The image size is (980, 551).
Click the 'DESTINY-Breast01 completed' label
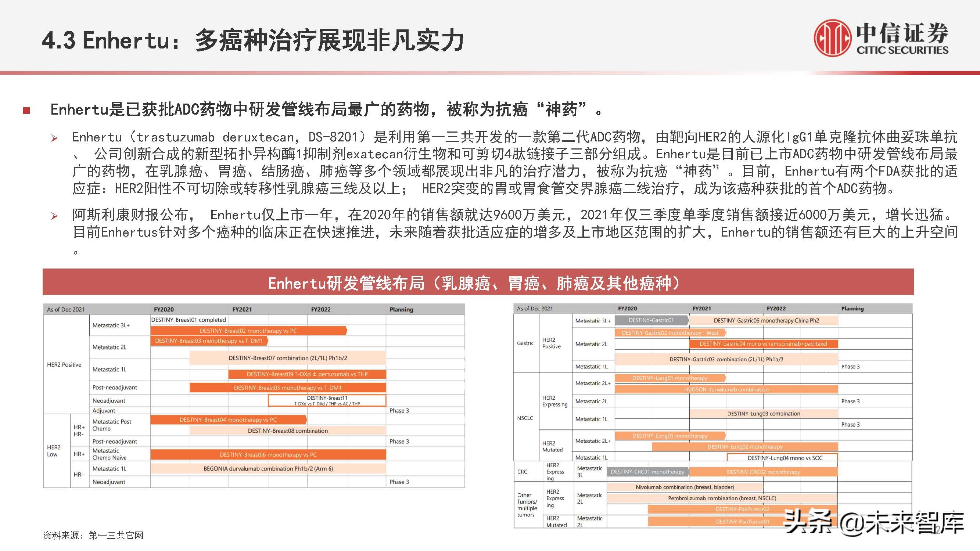[188, 320]
